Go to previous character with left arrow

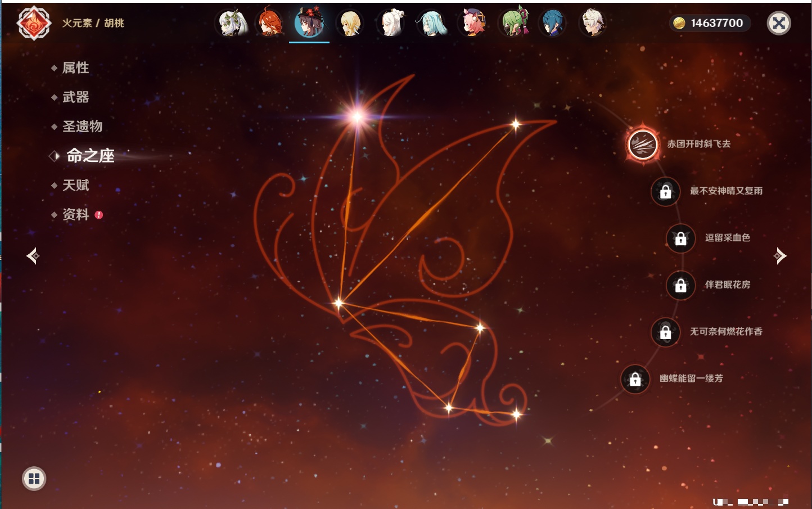pos(33,256)
